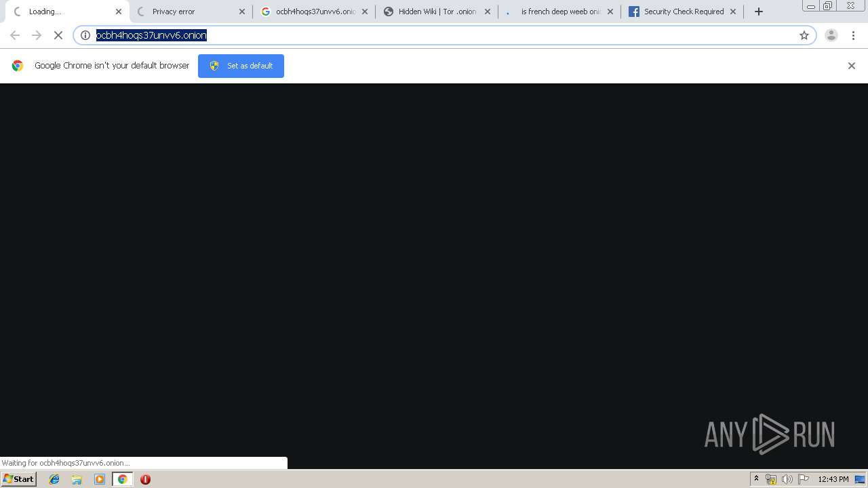Image resolution: width=868 pixels, height=488 pixels.
Task: Switch to the Loading... tab
Action: pyautogui.click(x=66, y=12)
